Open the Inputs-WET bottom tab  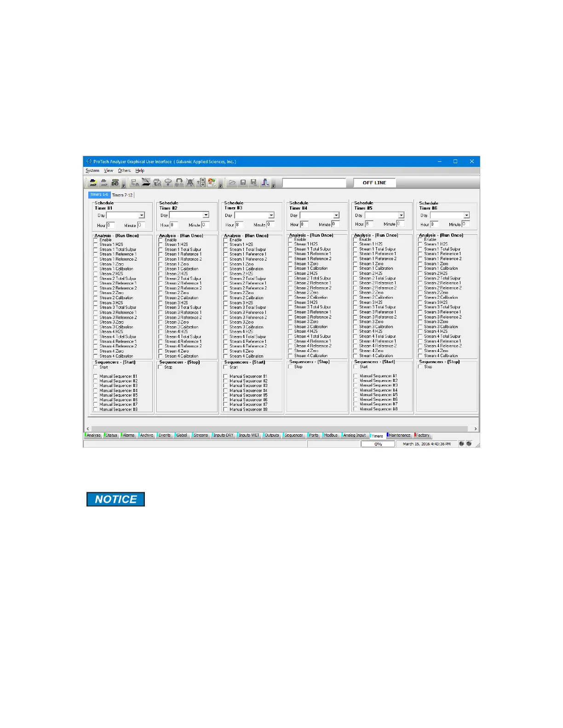(249, 435)
